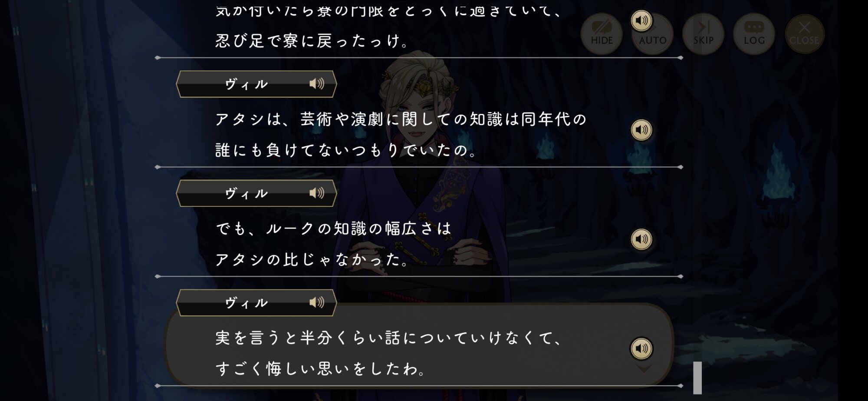This screenshot has height=401, width=868.
Task: Select the third ヴィル name label
Action: pyautogui.click(x=247, y=303)
